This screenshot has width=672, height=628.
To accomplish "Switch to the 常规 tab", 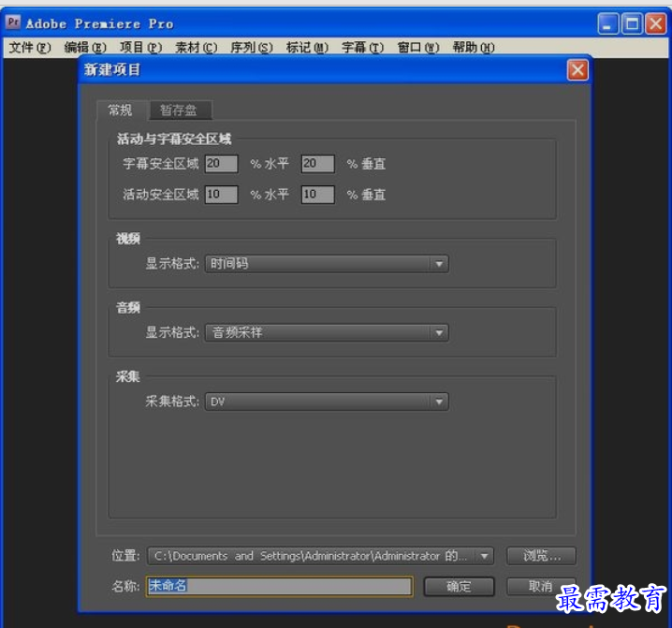I will (x=121, y=110).
